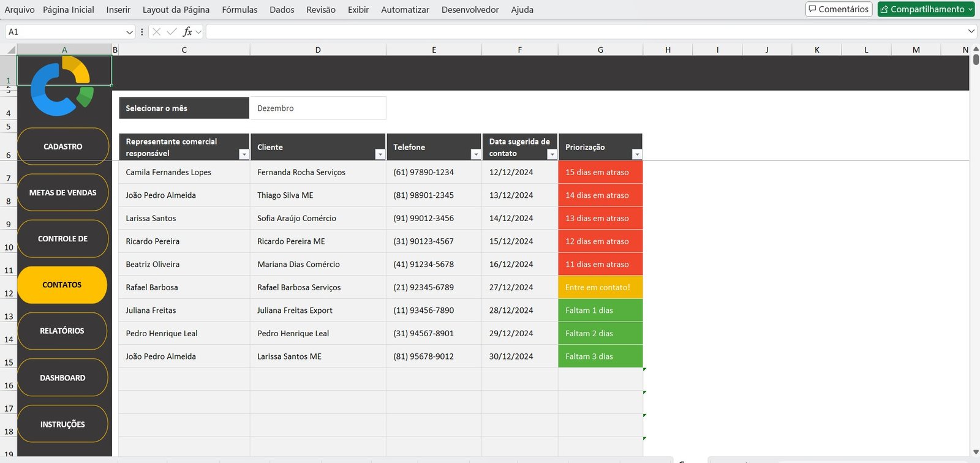
Task: Expand the Priorização column filter
Action: coord(636,154)
